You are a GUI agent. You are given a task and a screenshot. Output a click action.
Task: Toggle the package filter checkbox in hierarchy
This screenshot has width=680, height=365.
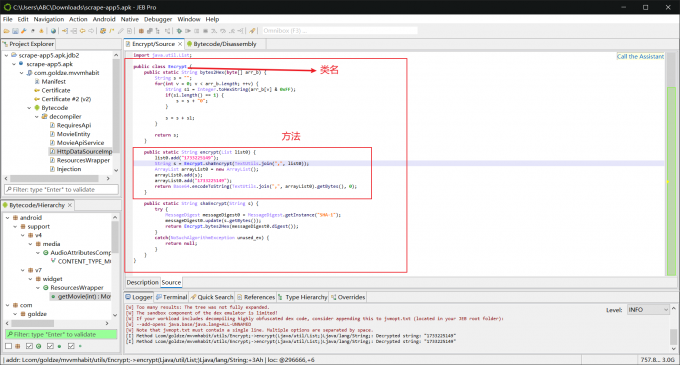coord(9,346)
